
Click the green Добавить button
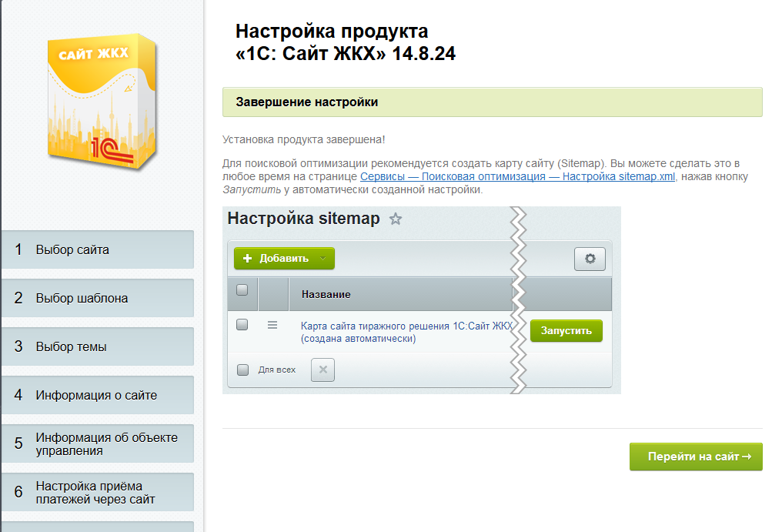point(284,259)
